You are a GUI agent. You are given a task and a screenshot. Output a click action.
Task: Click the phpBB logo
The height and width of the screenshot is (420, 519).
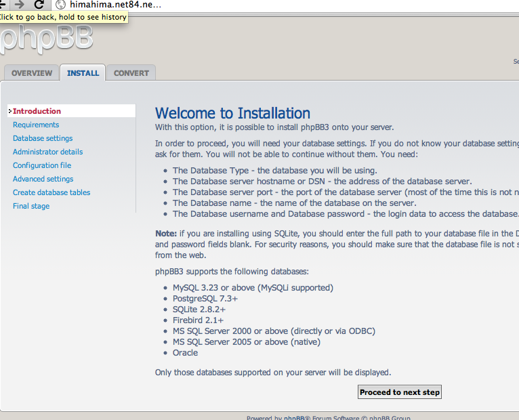click(x=46, y=39)
